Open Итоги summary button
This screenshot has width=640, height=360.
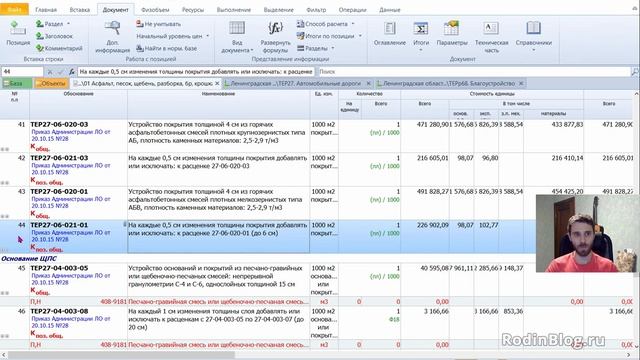(x=421, y=33)
